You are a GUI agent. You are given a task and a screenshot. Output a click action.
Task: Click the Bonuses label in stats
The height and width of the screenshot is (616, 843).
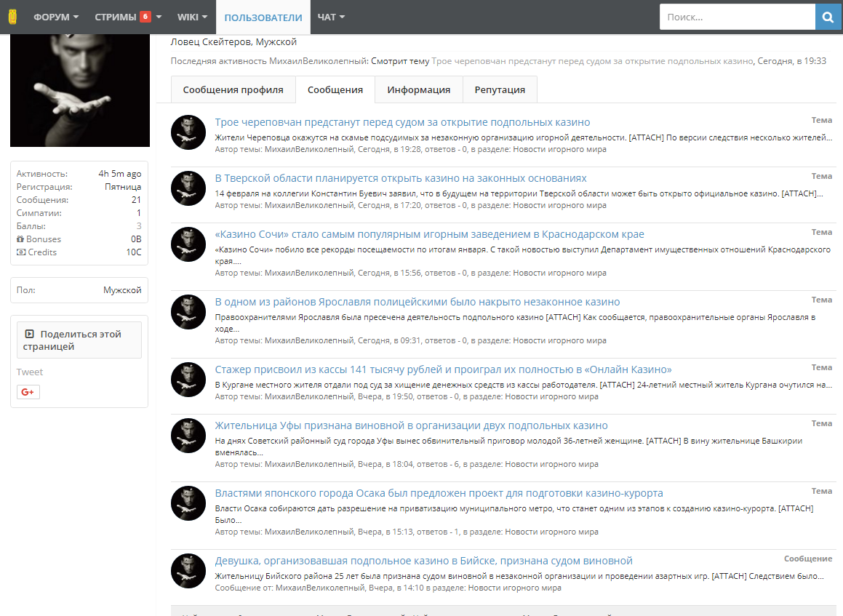click(x=44, y=239)
